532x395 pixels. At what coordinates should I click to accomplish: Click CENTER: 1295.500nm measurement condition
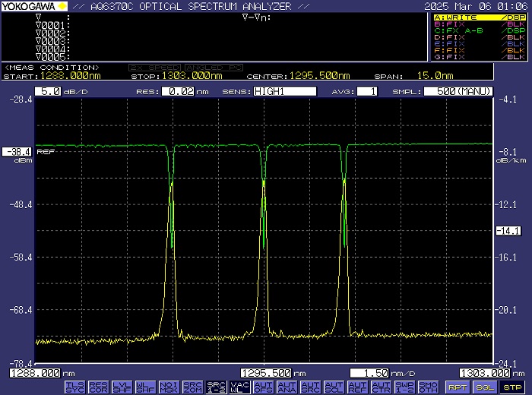tap(298, 76)
